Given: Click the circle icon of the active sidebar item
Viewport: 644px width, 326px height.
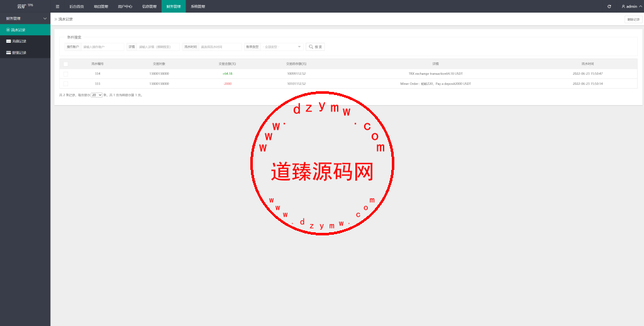Looking at the screenshot, I should coord(8,30).
